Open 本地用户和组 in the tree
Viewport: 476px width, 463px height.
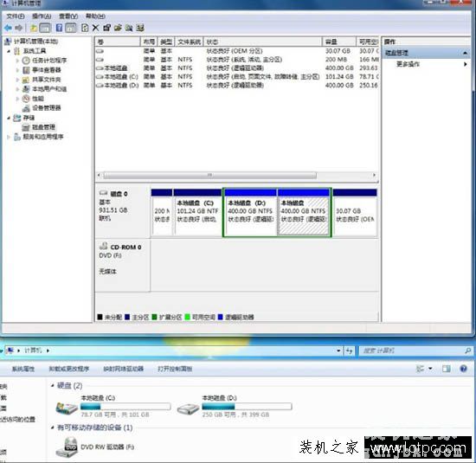pos(49,89)
